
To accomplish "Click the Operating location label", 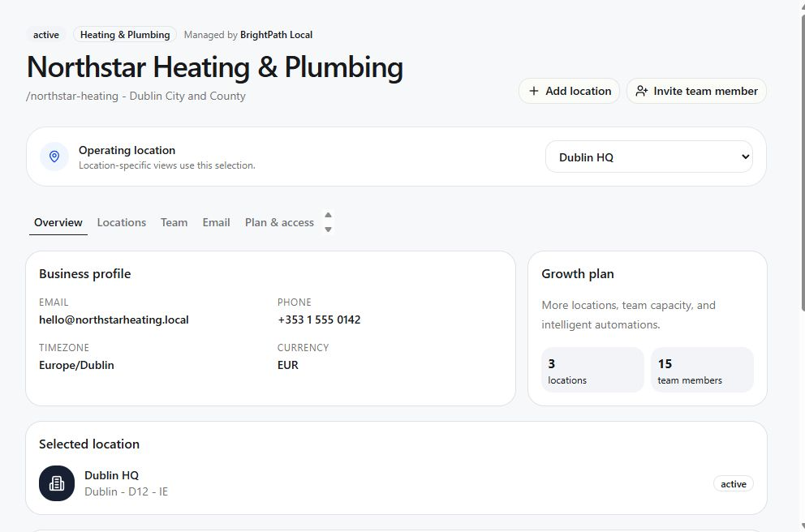I will 127,150.
